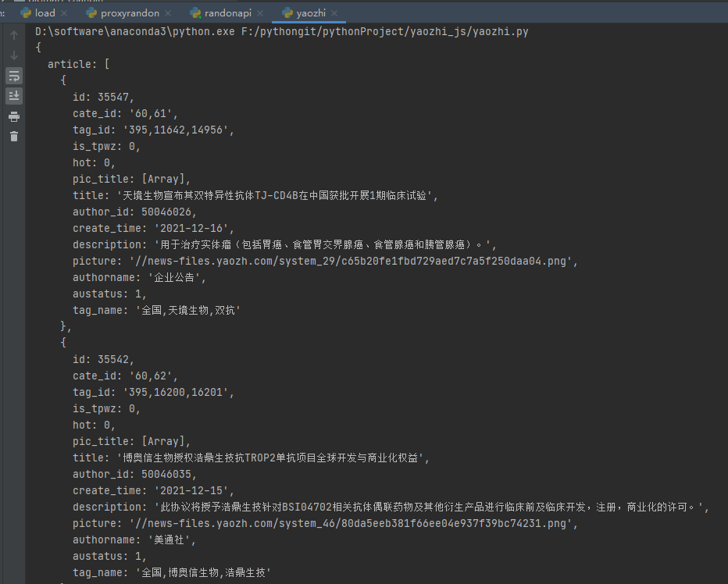728x584 pixels.
Task: Click the tag_id '395,16200,16201' line
Action: coord(153,392)
